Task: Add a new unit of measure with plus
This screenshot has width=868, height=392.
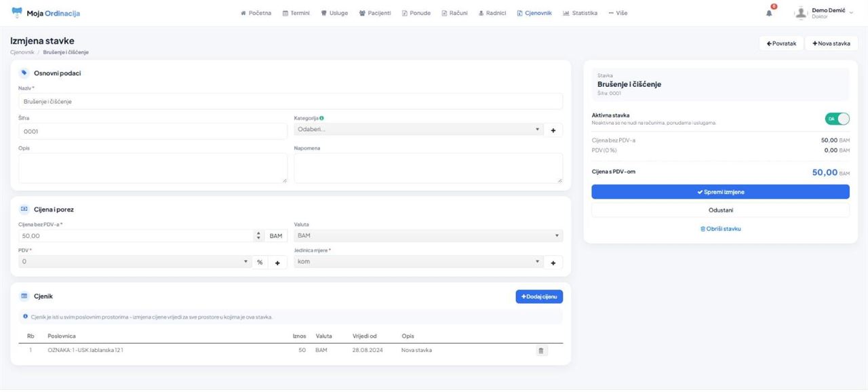Action: 553,262
